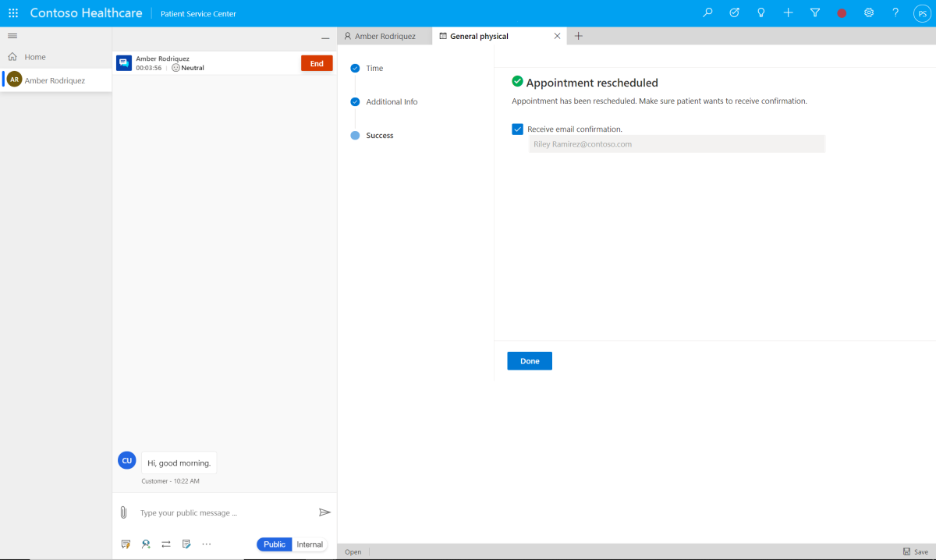Click the transfer conversation arrows icon
The width and height of the screenshot is (936, 560).
[x=166, y=544]
